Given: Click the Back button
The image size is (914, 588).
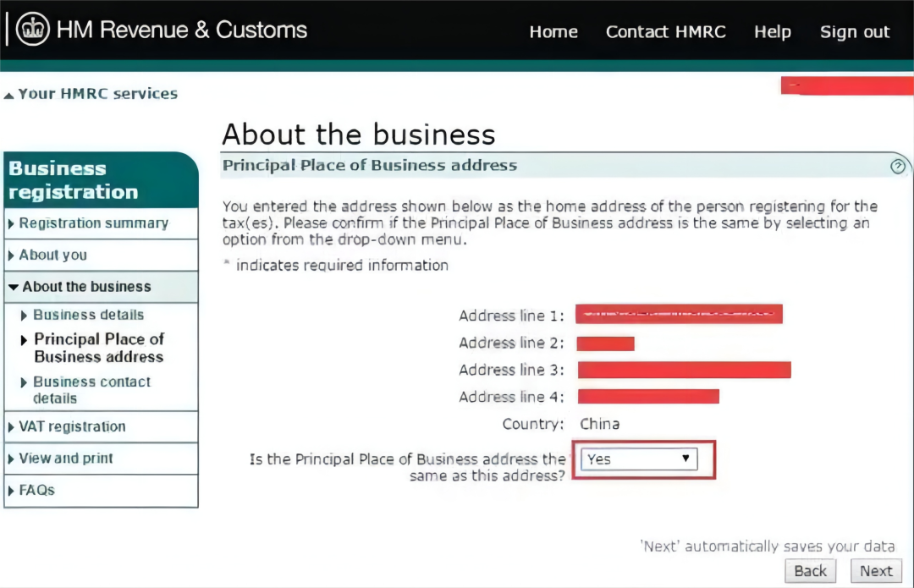Looking at the screenshot, I should click(810, 570).
